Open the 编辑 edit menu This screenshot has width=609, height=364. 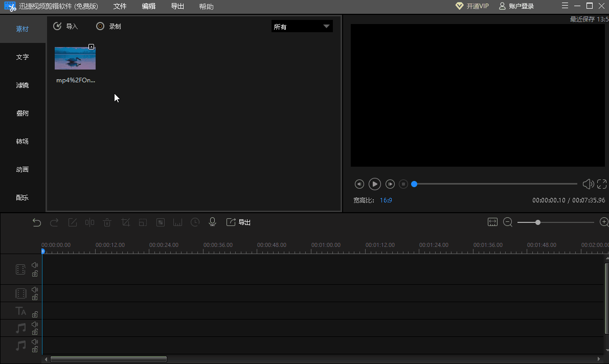[149, 6]
